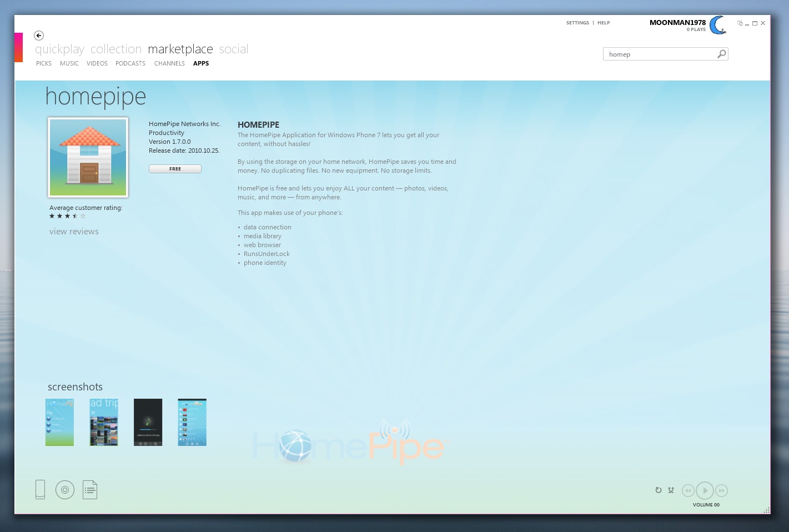Toggle repeat playback icon
The image size is (789, 532).
(659, 490)
